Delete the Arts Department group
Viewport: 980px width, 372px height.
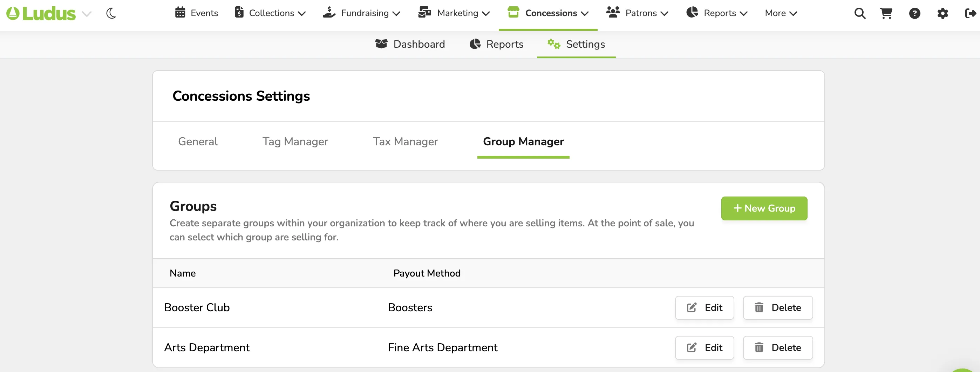pos(778,347)
